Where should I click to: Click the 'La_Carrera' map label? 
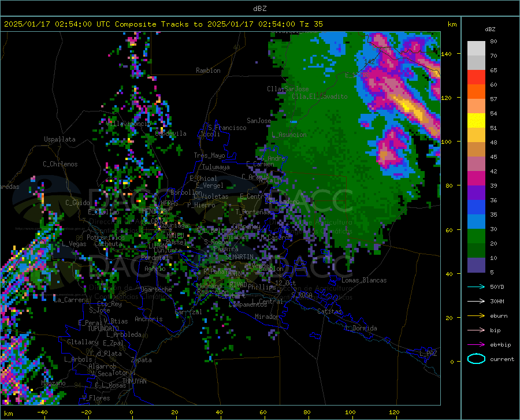click(x=71, y=300)
